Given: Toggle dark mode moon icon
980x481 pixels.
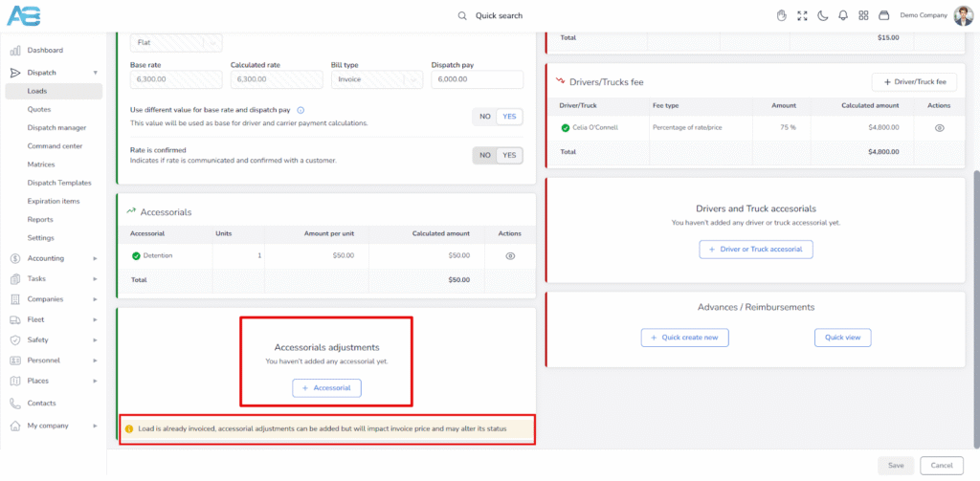Looking at the screenshot, I should (x=822, y=15).
